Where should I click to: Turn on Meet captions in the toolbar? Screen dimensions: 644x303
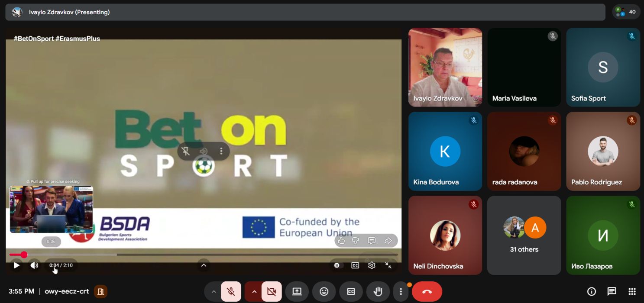(x=351, y=292)
